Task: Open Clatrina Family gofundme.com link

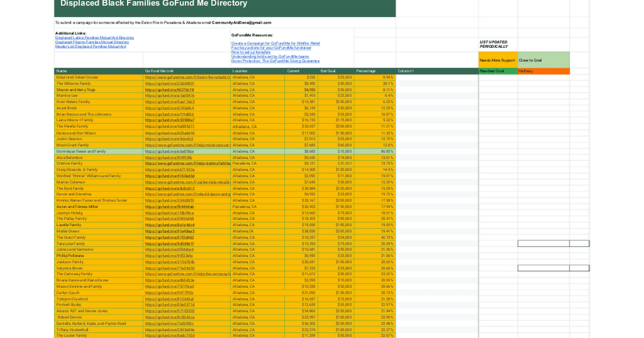Action: point(187,163)
